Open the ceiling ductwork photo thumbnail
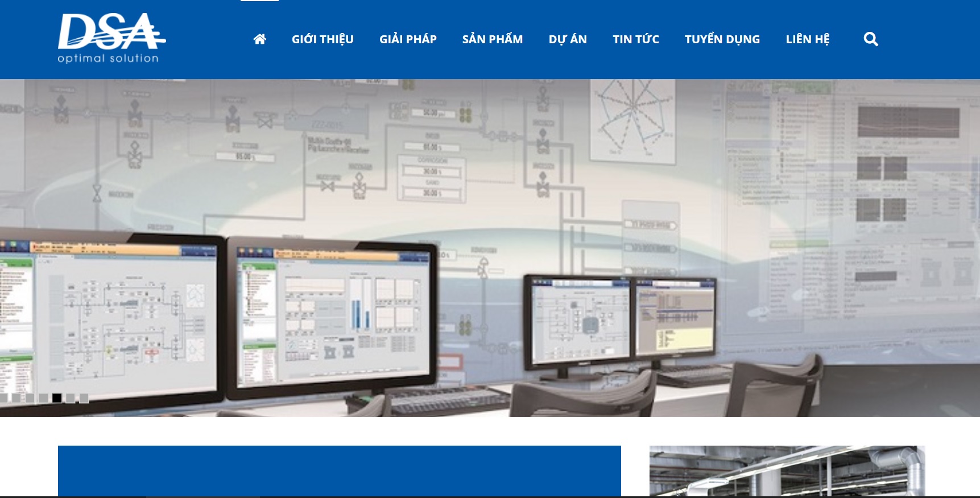The height and width of the screenshot is (498, 980). tap(787, 471)
